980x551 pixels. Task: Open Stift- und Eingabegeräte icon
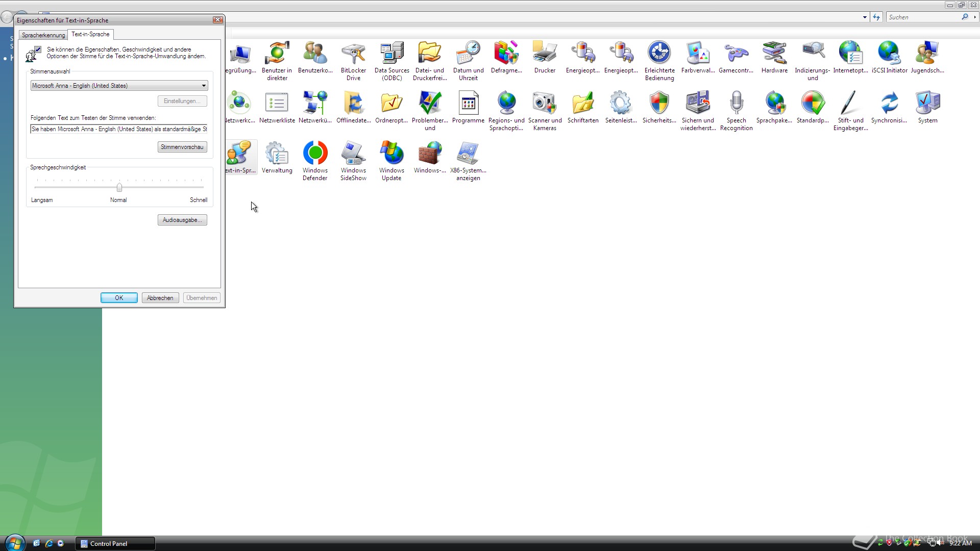851,111
